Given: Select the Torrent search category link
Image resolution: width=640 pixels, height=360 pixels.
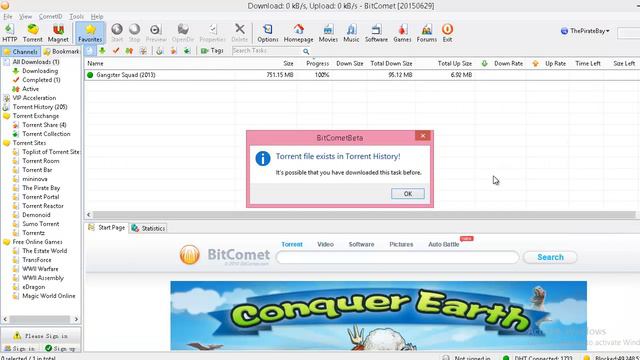Looking at the screenshot, I should tap(292, 244).
